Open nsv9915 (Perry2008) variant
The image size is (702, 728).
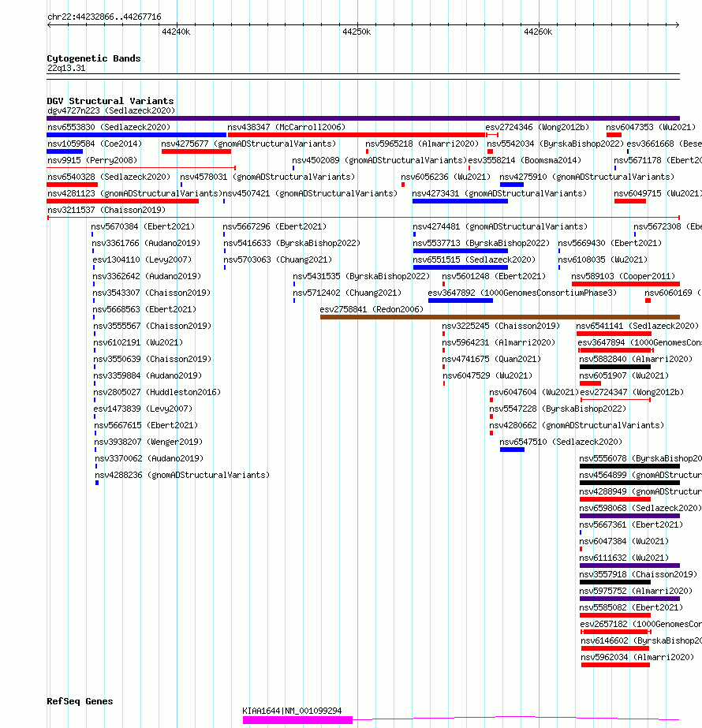point(92,160)
